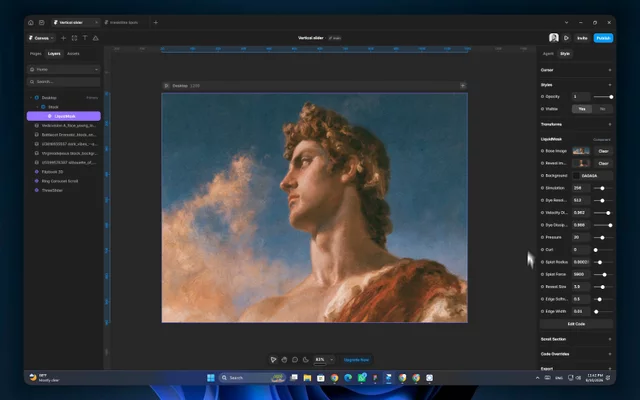Image resolution: width=640 pixels, height=400 pixels.
Task: Add a Cursor with plus icon
Action: [x=610, y=70]
